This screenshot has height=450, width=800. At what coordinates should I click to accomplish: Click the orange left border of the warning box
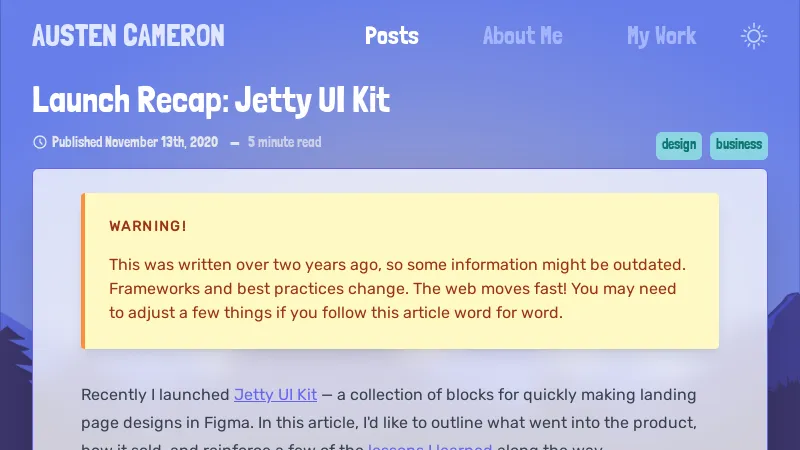pos(83,270)
